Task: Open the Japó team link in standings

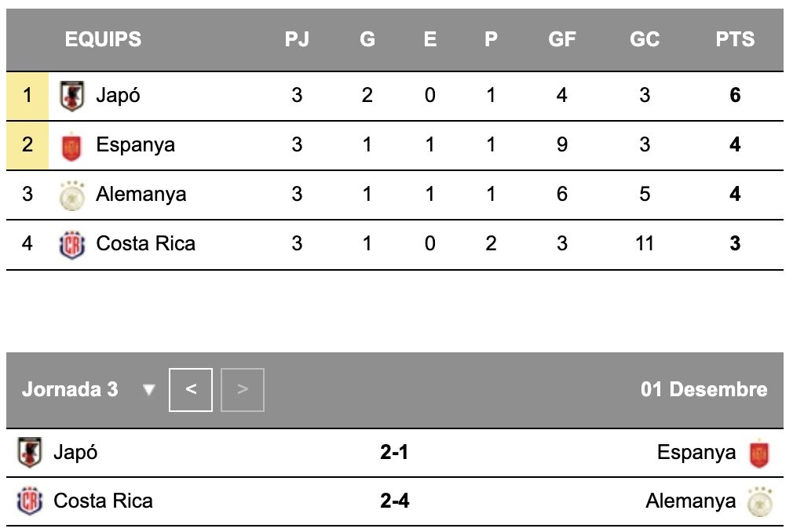Action: click(118, 96)
